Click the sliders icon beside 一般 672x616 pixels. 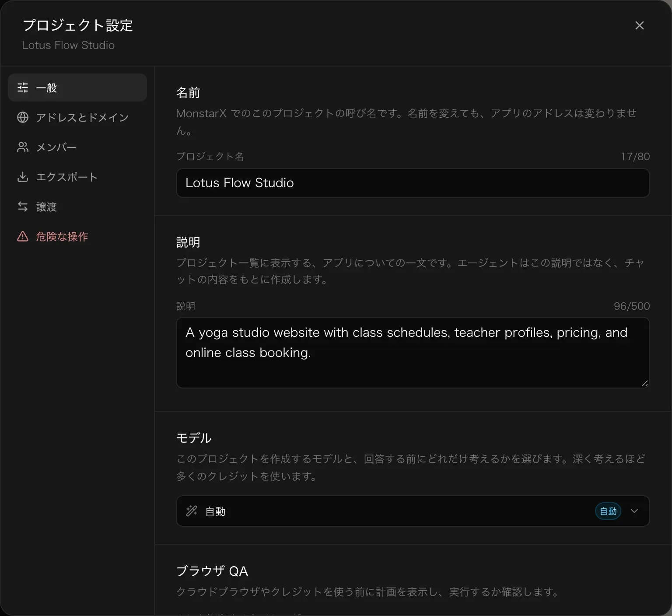coord(23,87)
